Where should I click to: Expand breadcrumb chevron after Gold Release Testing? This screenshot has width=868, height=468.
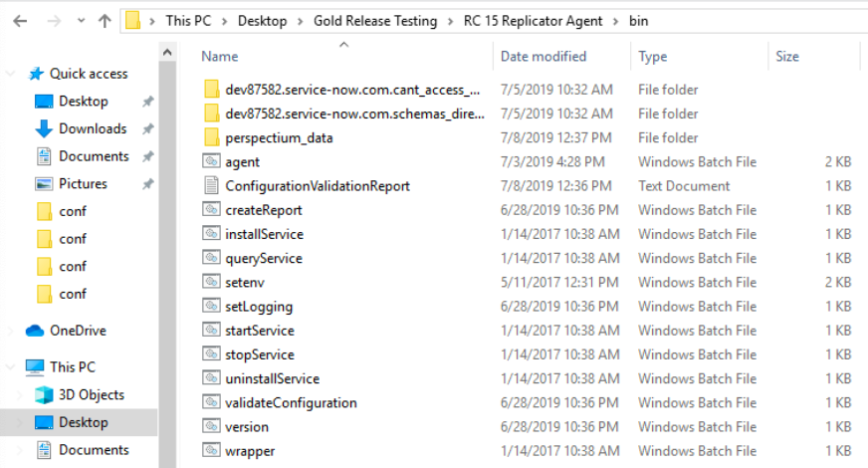coord(450,21)
